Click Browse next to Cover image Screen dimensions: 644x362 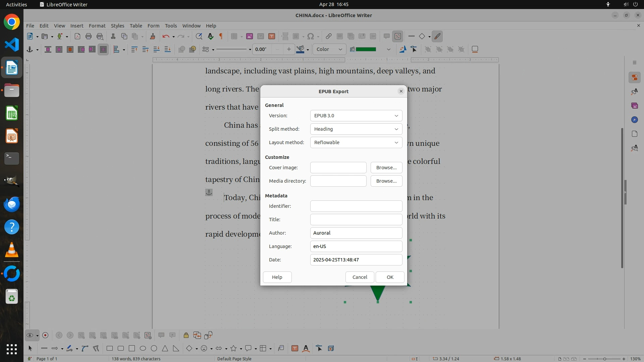[386, 168]
